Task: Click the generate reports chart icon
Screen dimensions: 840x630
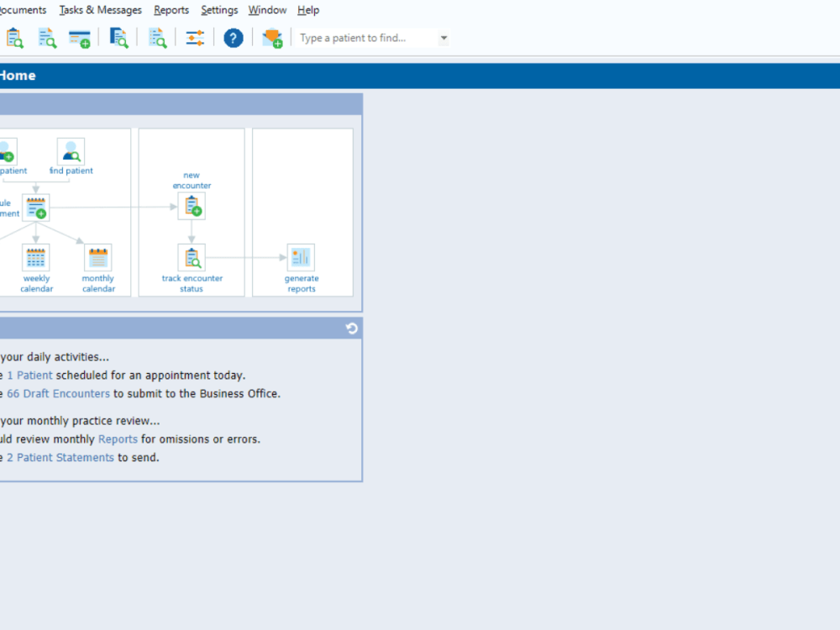Action: (301, 258)
